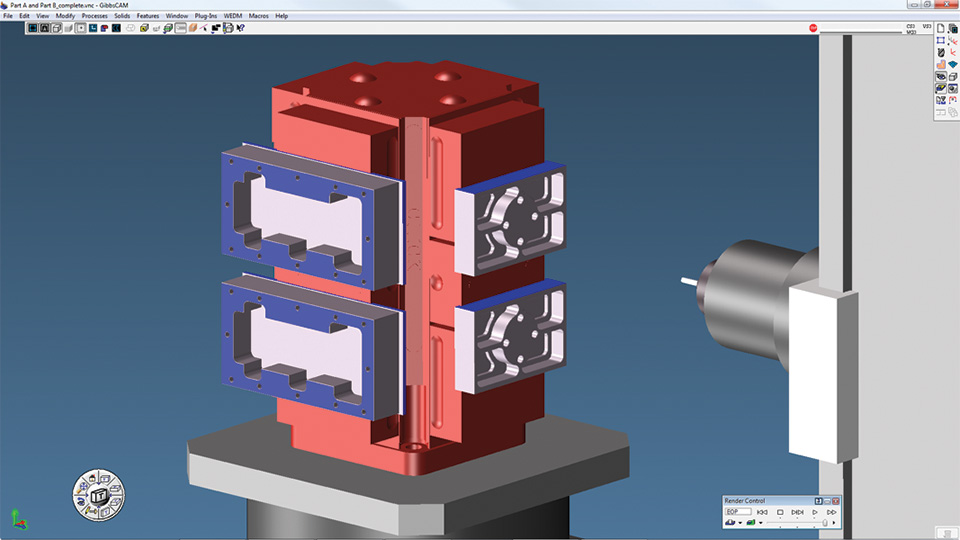The height and width of the screenshot is (540, 960).
Task: Expand the dropdown beside the green stock icon
Action: [761, 522]
